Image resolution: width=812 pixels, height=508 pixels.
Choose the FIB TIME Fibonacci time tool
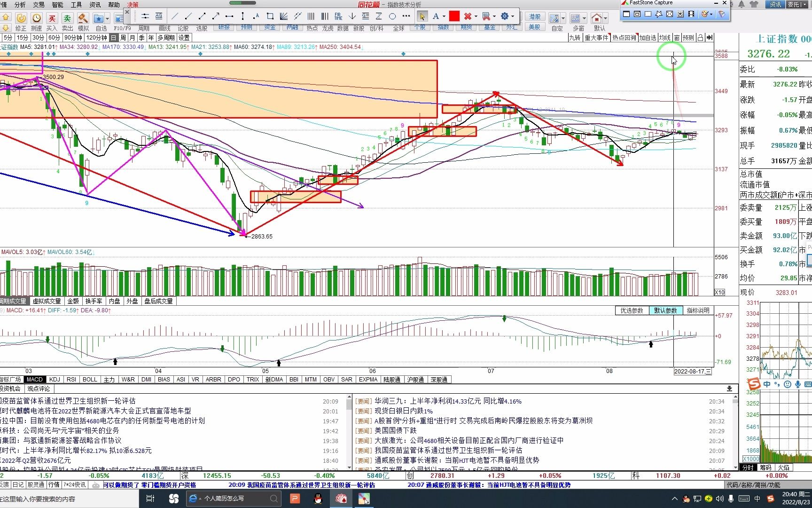[338, 16]
